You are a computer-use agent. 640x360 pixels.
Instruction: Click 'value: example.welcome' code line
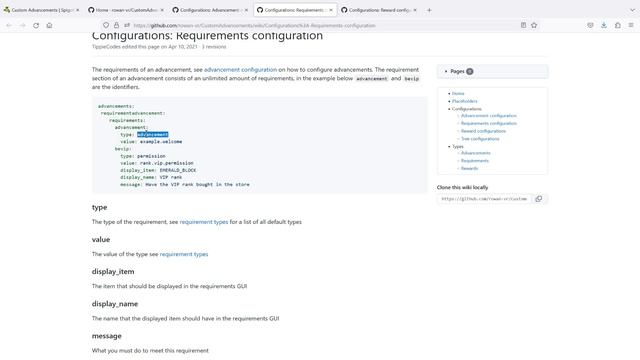coord(151,142)
